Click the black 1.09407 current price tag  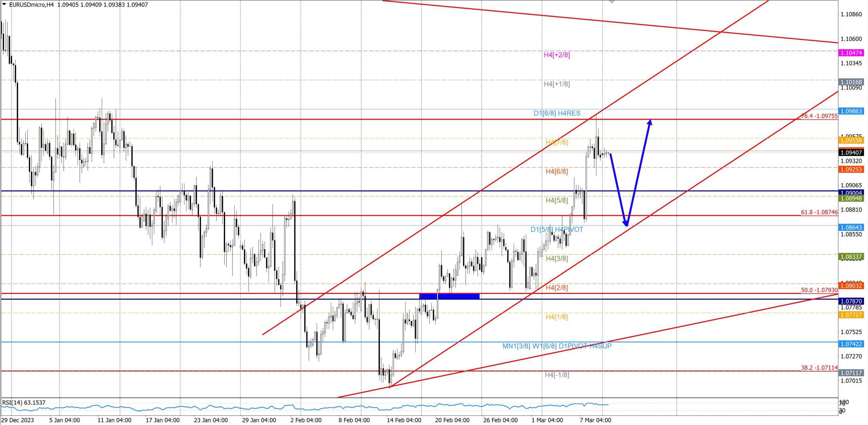click(x=851, y=153)
